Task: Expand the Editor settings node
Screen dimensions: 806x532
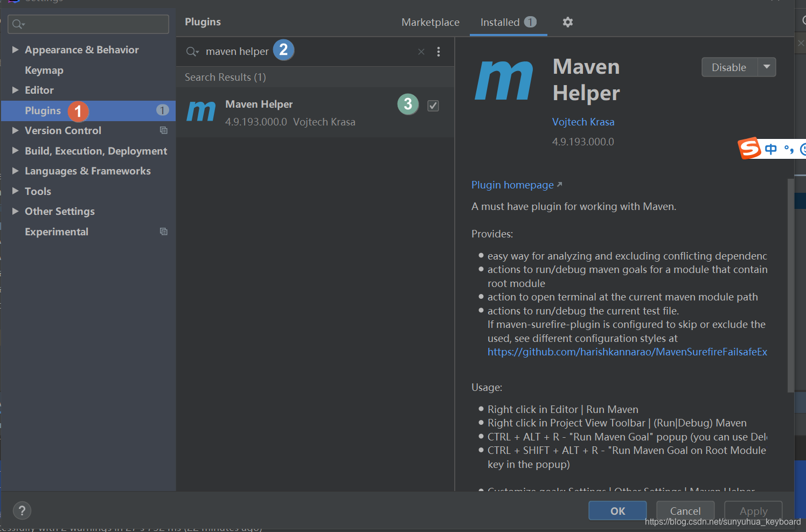Action: pos(15,90)
